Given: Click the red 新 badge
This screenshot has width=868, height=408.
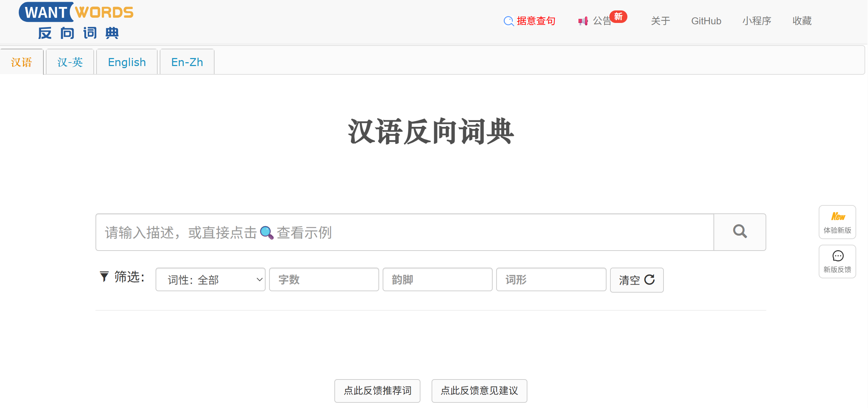Looking at the screenshot, I should [x=618, y=16].
